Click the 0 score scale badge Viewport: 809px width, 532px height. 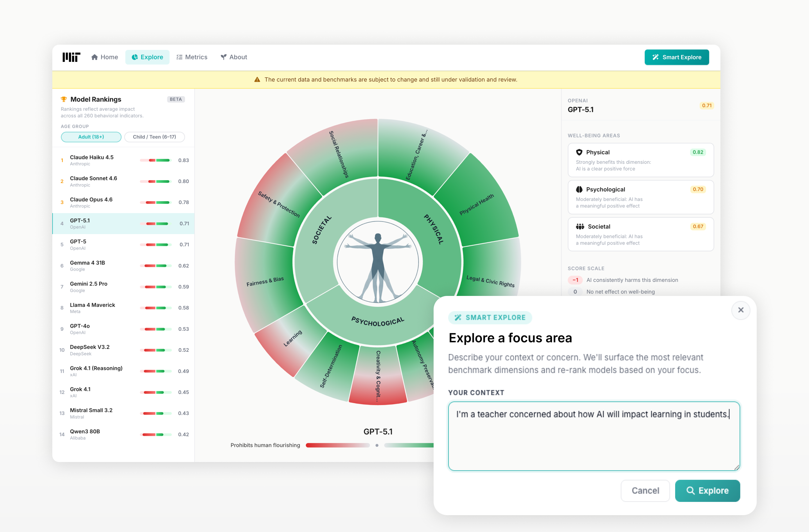[x=575, y=291]
